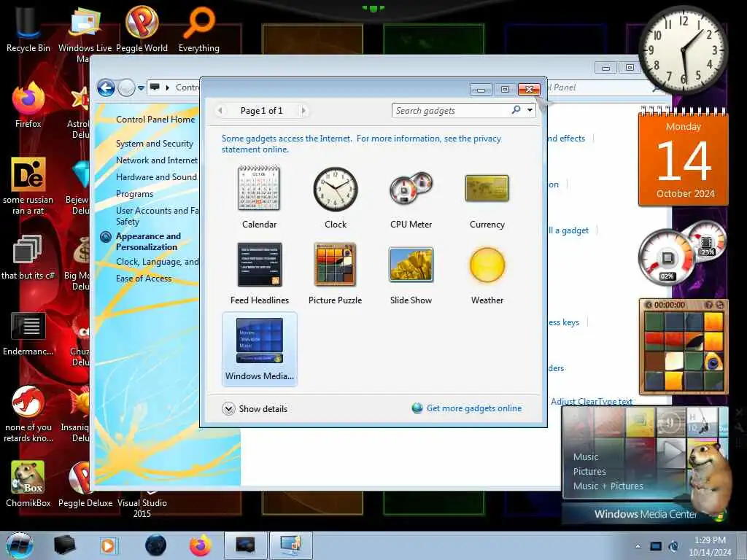This screenshot has width=747, height=560.
Task: Open Firefox desktop shortcut
Action: [x=28, y=105]
